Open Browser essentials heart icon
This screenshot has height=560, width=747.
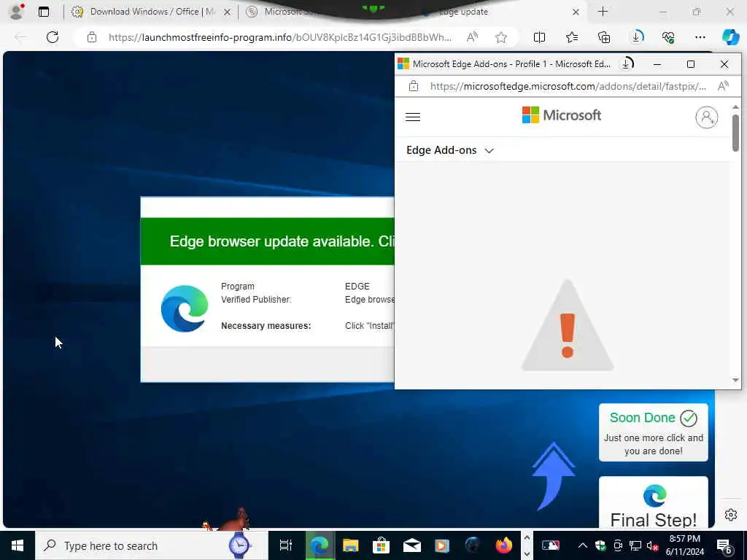[668, 37]
